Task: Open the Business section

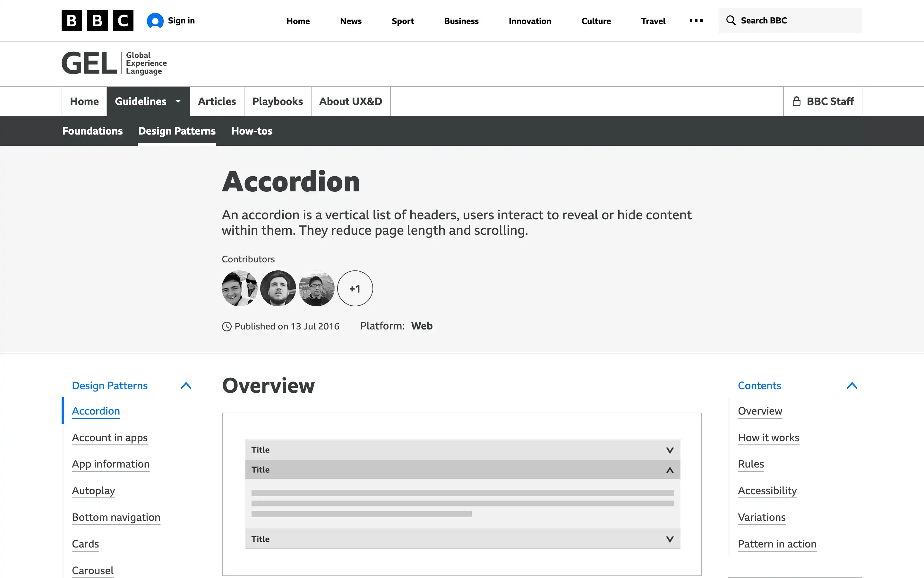Action: (x=461, y=21)
